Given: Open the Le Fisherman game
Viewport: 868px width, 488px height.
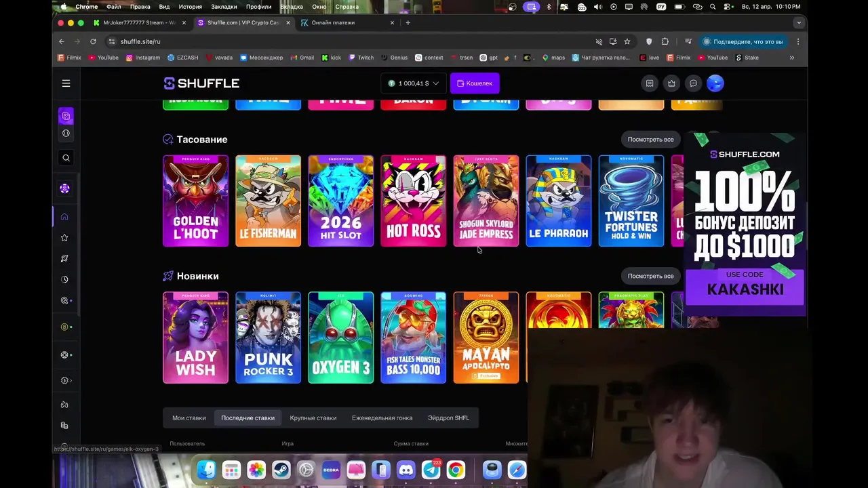Looking at the screenshot, I should [x=268, y=201].
